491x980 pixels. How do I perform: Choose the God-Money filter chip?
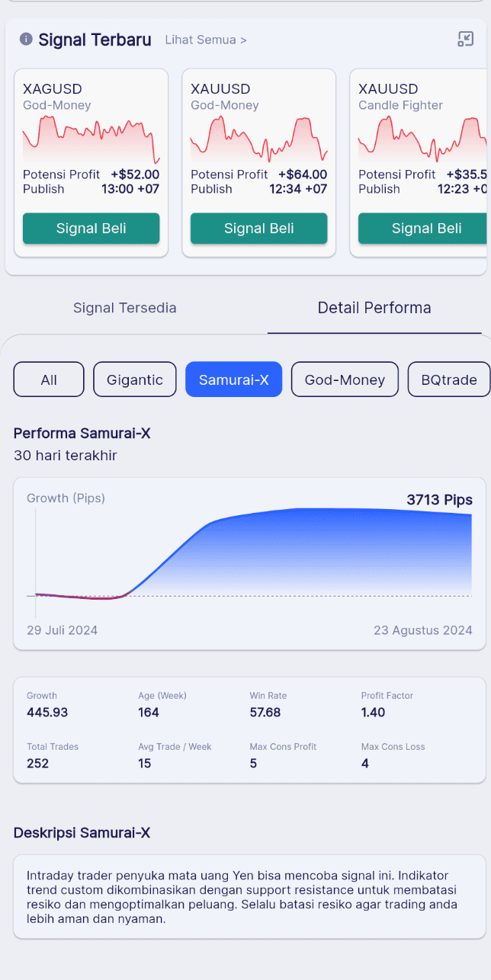point(345,380)
